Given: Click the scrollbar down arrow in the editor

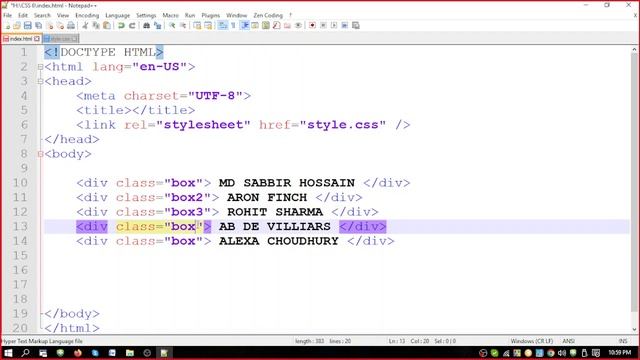Looking at the screenshot, I should [x=634, y=329].
